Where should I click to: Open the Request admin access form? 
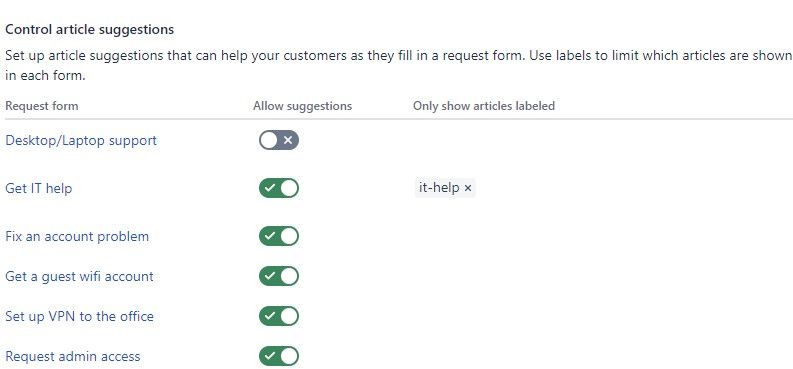72,356
